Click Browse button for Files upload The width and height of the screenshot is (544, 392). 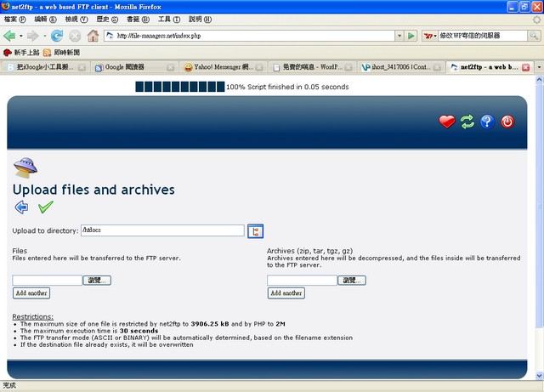tap(97, 281)
